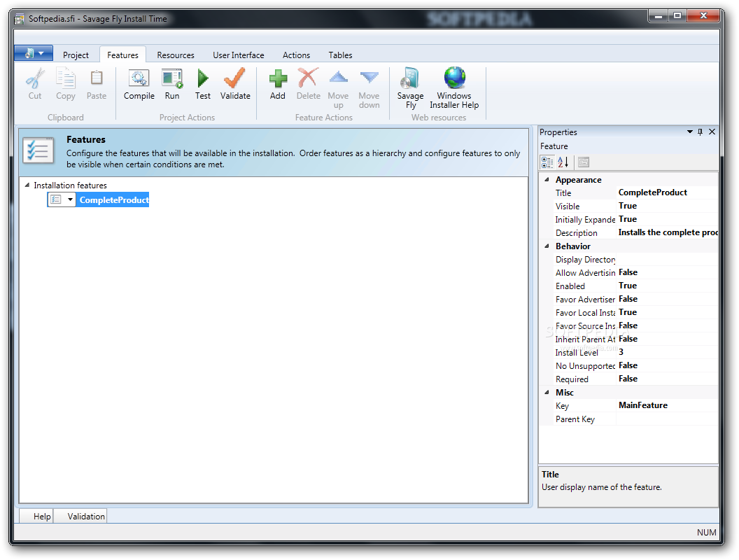Edit the Title value CompleteProduct

pos(668,192)
